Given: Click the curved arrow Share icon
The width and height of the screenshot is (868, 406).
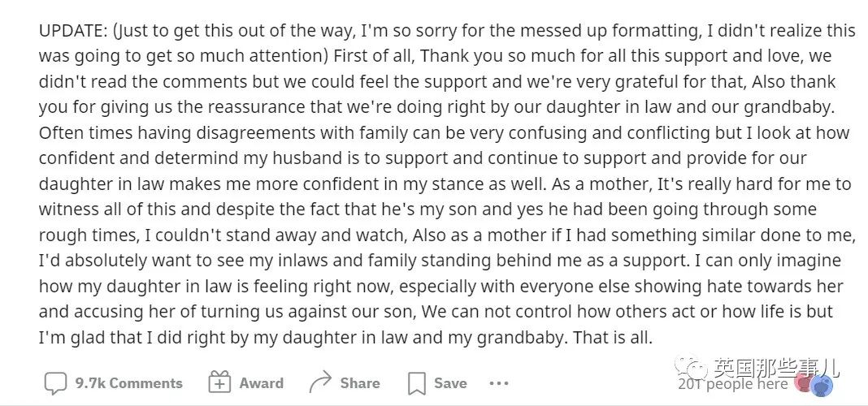Looking at the screenshot, I should [320, 382].
